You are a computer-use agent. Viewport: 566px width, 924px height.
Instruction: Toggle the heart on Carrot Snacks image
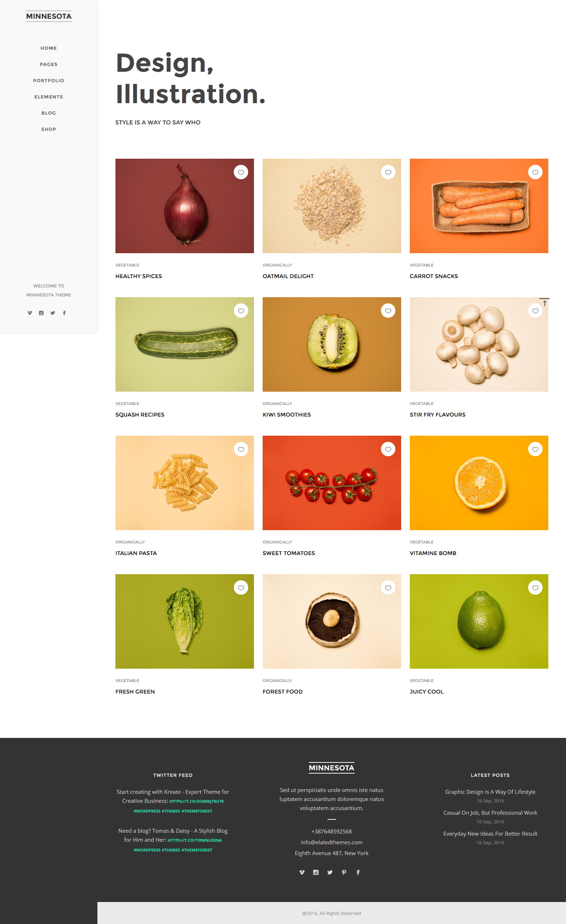coord(535,172)
